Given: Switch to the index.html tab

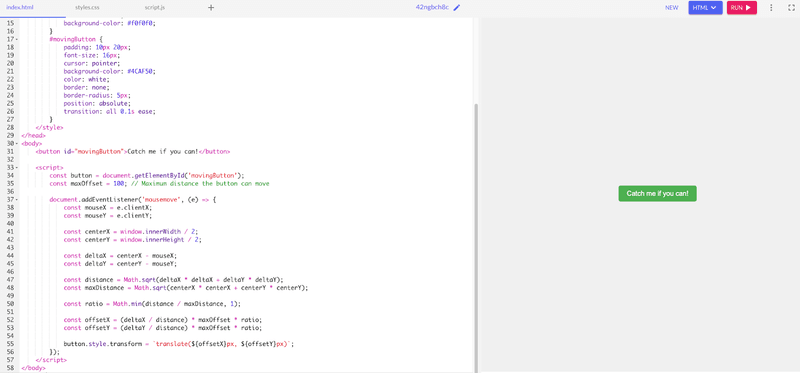Looking at the screenshot, I should coord(19,8).
